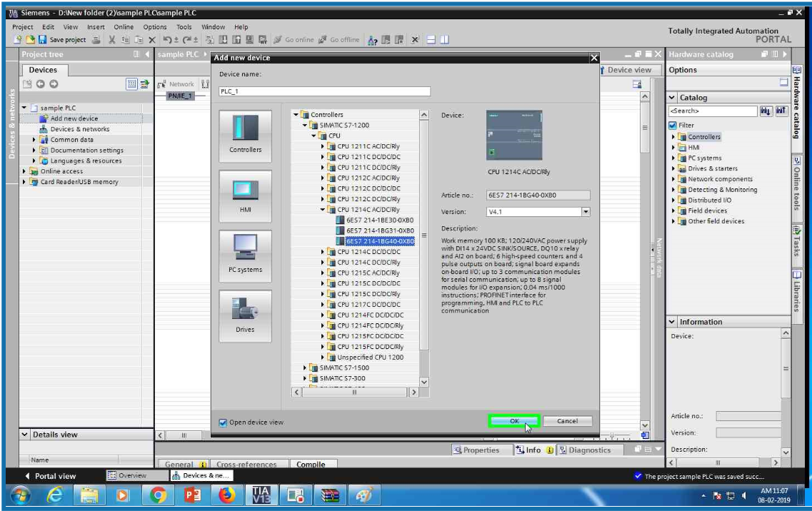Expand the Details view panel

click(24, 435)
